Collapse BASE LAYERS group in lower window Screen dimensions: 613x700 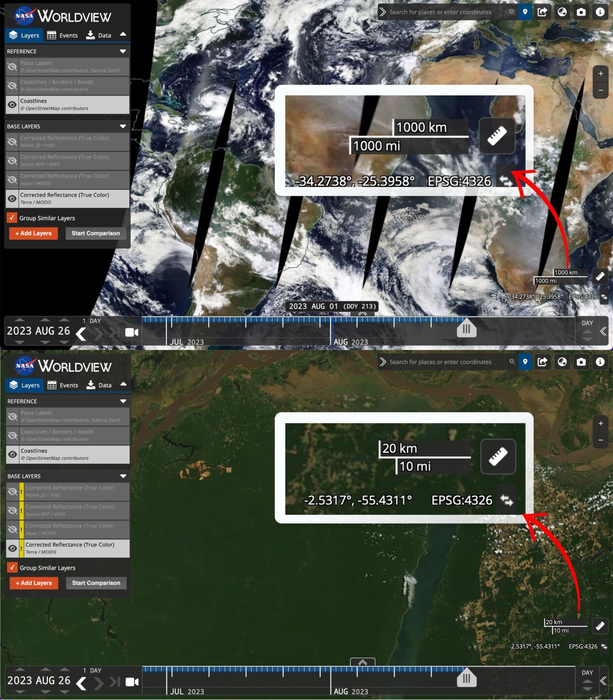click(123, 476)
